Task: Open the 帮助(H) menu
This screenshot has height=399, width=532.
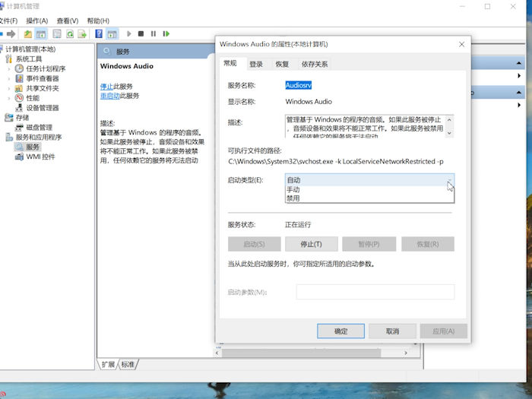Action: coord(98,21)
